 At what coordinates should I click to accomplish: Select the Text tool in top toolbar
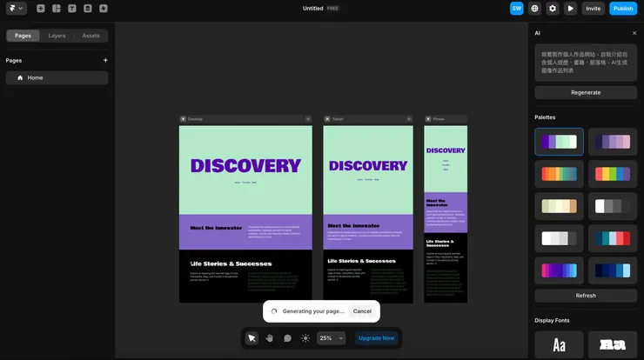pos(72,8)
